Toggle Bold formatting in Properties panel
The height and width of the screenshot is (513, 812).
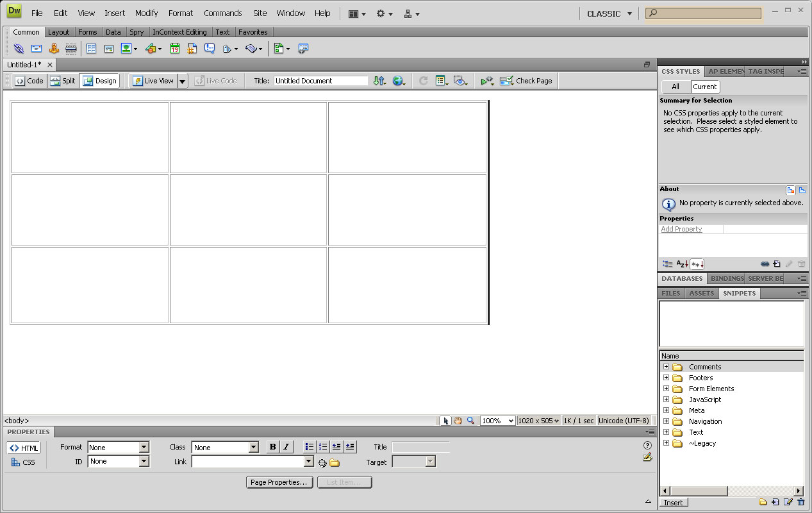click(x=273, y=447)
